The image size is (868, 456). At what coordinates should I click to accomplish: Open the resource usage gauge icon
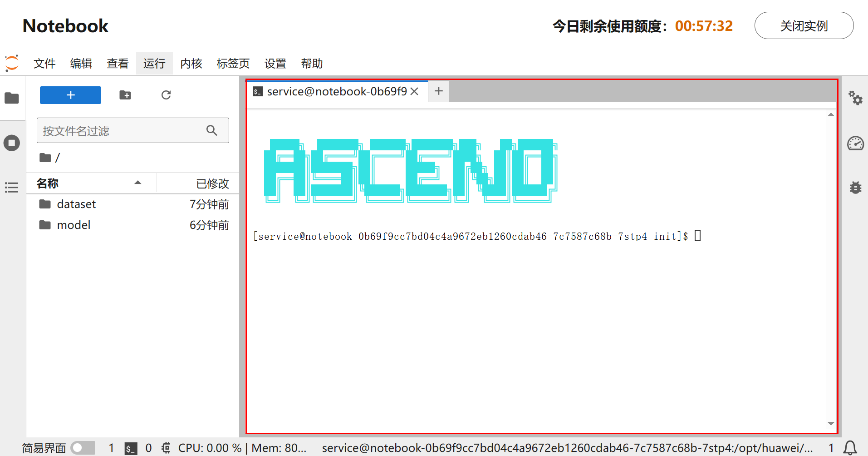coord(855,144)
